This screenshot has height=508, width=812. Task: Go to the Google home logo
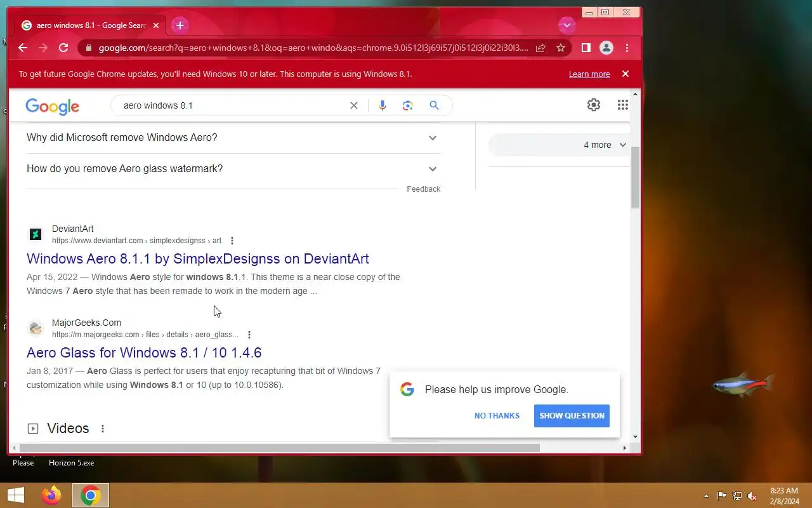pyautogui.click(x=53, y=107)
